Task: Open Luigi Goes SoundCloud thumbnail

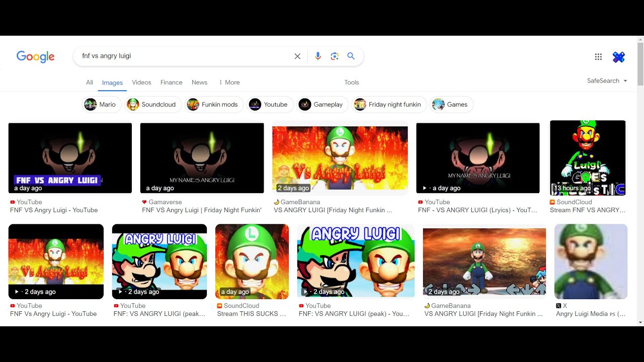Action: click(x=588, y=158)
